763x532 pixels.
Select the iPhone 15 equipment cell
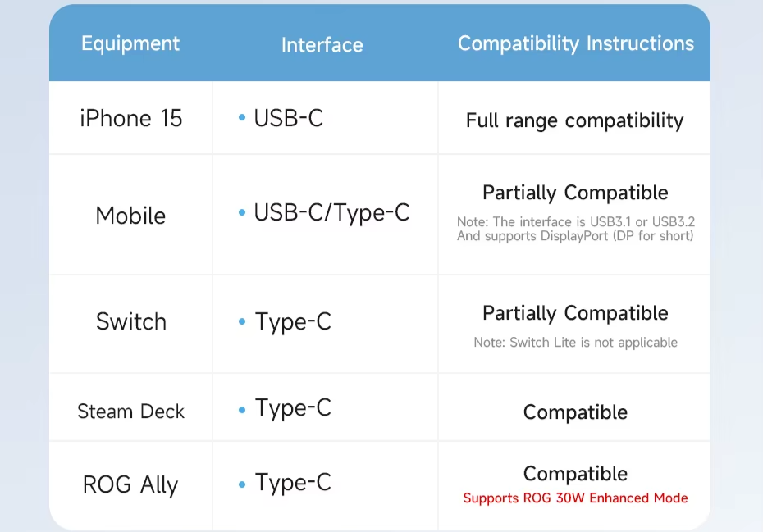(130, 119)
